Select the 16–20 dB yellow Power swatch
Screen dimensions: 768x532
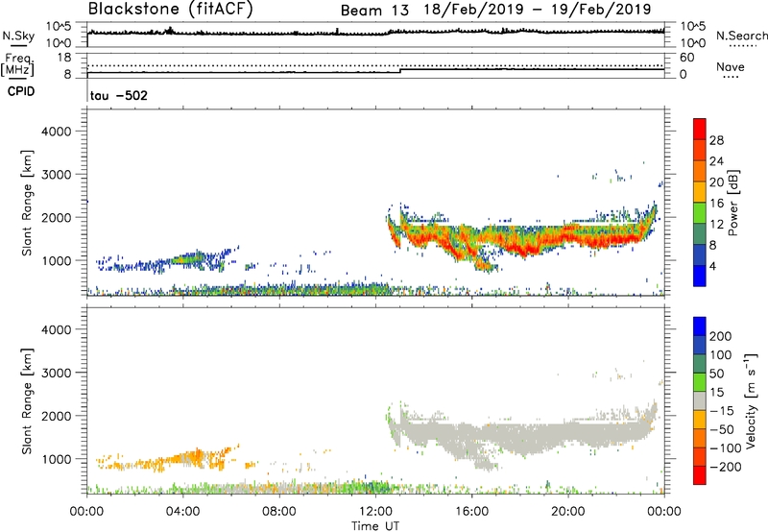point(700,192)
